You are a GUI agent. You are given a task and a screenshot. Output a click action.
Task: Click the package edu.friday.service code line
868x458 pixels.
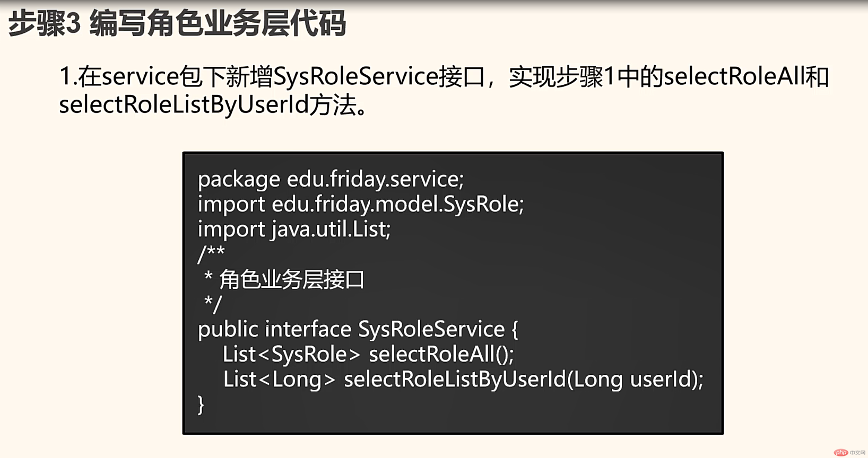[x=331, y=179]
